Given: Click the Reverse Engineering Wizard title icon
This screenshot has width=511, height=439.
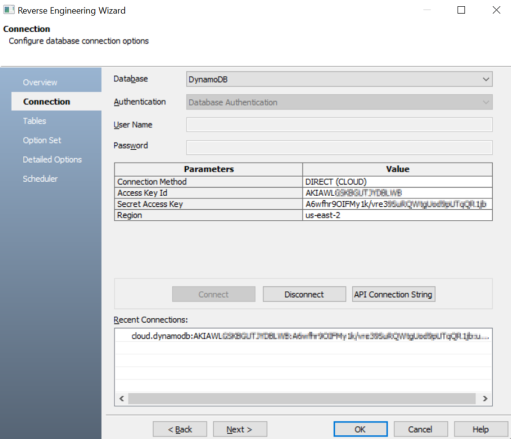Looking at the screenshot, I should 8,10.
